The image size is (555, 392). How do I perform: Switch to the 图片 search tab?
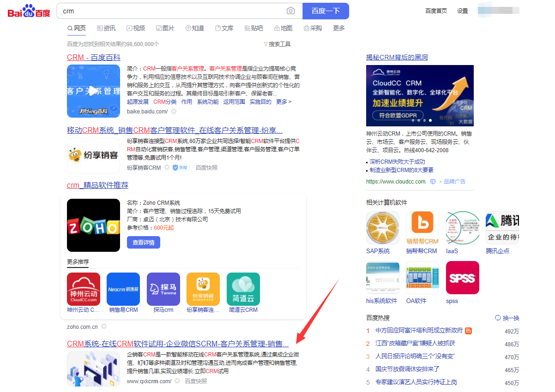click(x=165, y=28)
